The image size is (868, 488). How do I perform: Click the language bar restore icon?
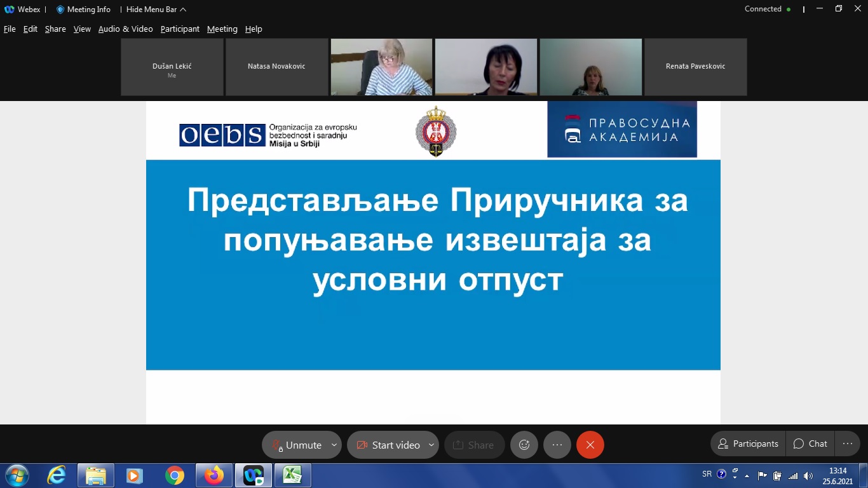735,471
